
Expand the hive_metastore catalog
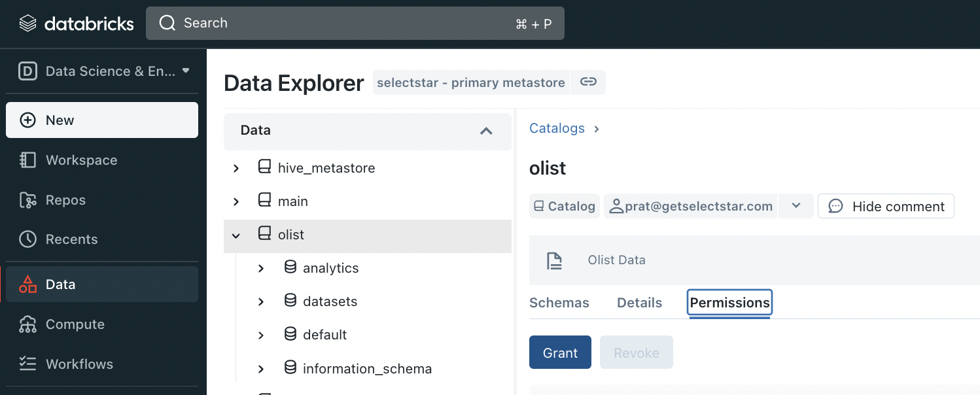(236, 169)
